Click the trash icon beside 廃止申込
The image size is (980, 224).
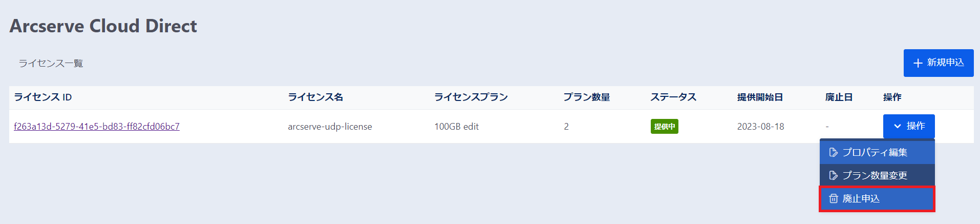pos(834,198)
